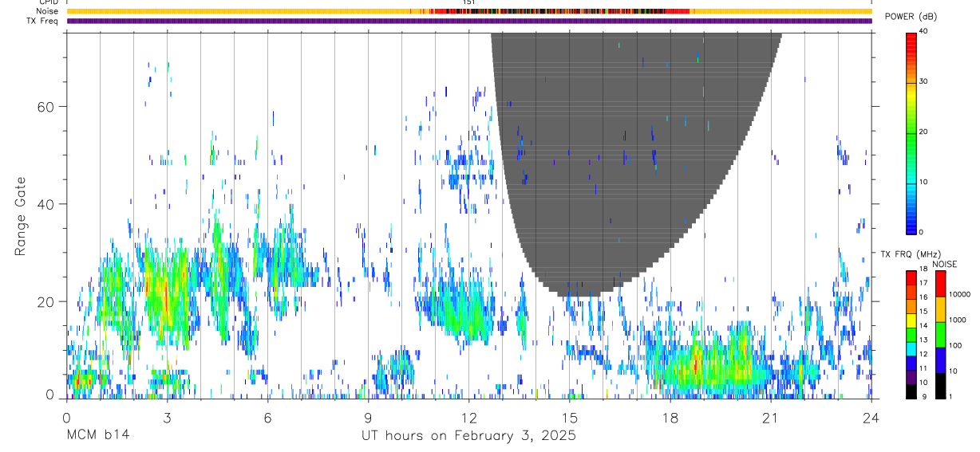Click x-axis tick label '24'
Screen dimensions: 980x452
click(871, 417)
